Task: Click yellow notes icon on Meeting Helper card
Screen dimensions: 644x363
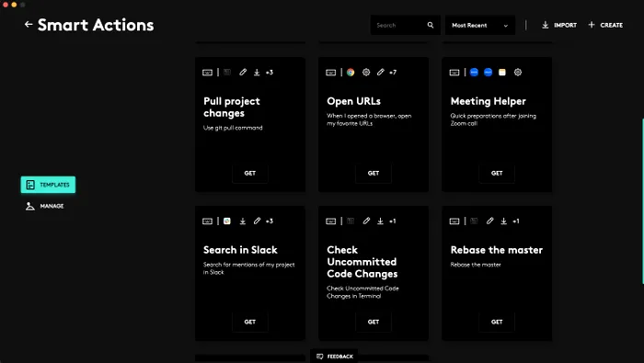Action: tap(502, 73)
